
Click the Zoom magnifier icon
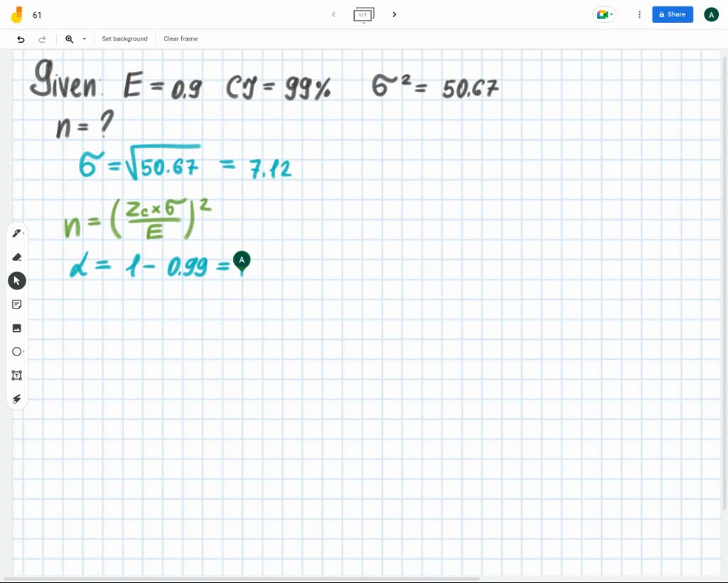coord(68,39)
